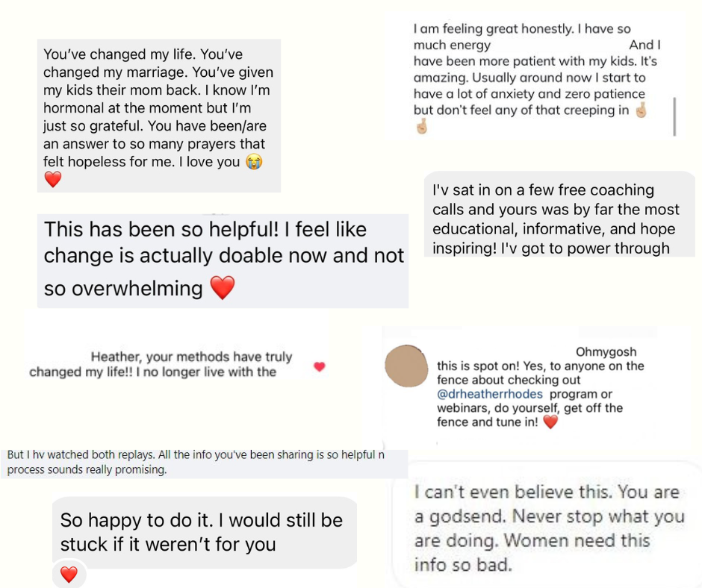The width and height of the screenshot is (702, 588).
Task: Click the 'Ohmygosh this is spot on' comment
Action: tap(519, 387)
